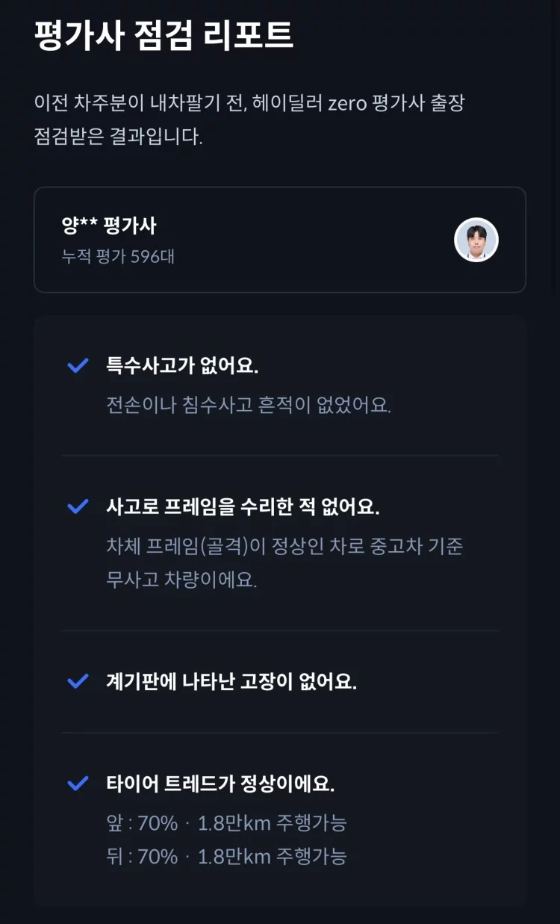Tap the checkmark next to 타이어 트레드가 정상이에요
Image resolution: width=560 pixels, height=924 pixels.
pyautogui.click(x=78, y=784)
